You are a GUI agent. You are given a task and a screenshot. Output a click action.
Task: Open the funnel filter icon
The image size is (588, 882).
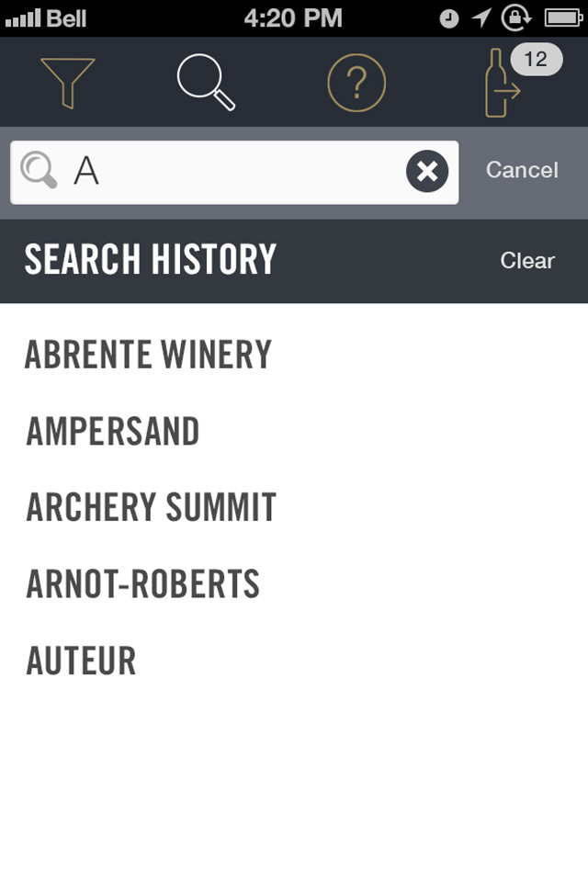(67, 83)
